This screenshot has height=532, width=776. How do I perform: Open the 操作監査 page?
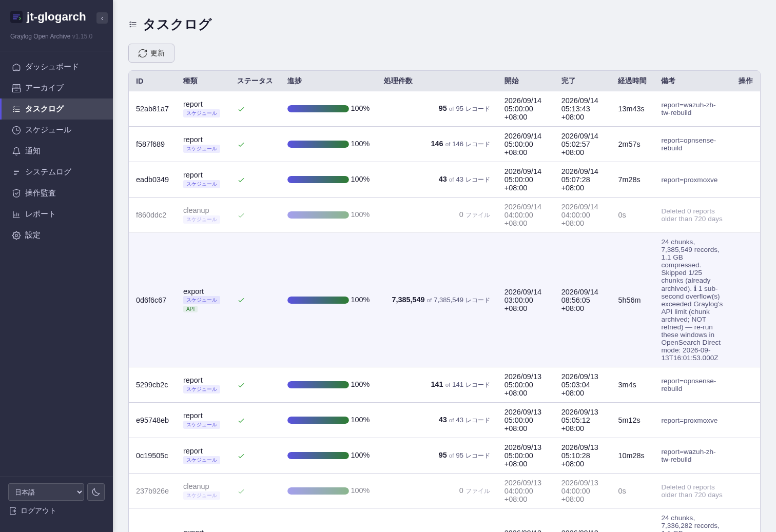click(x=56, y=193)
